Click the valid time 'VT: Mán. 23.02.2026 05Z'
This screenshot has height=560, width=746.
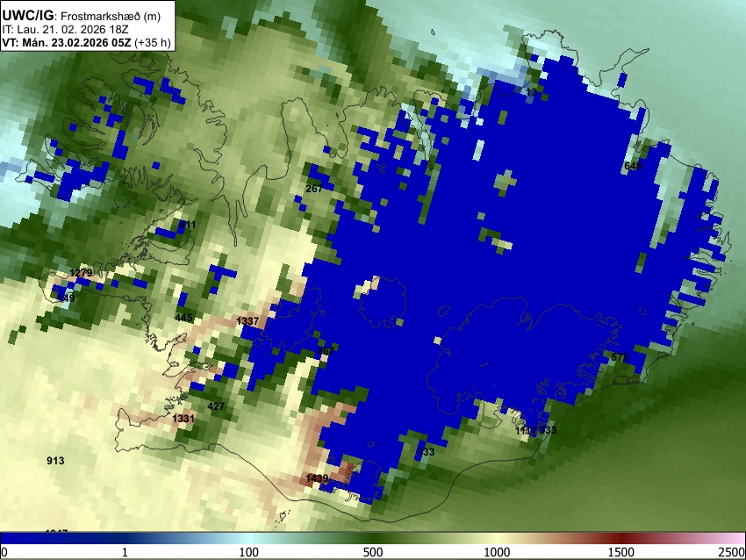click(x=67, y=42)
